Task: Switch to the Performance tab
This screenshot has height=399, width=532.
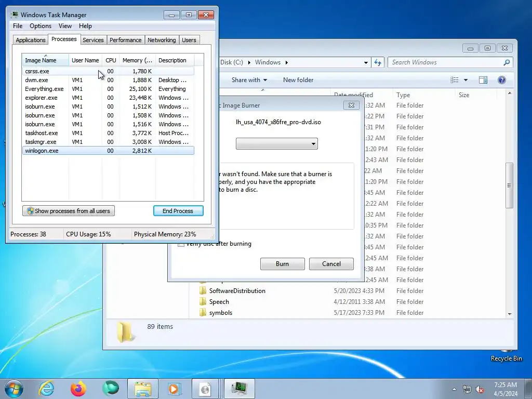Action: [x=126, y=40]
